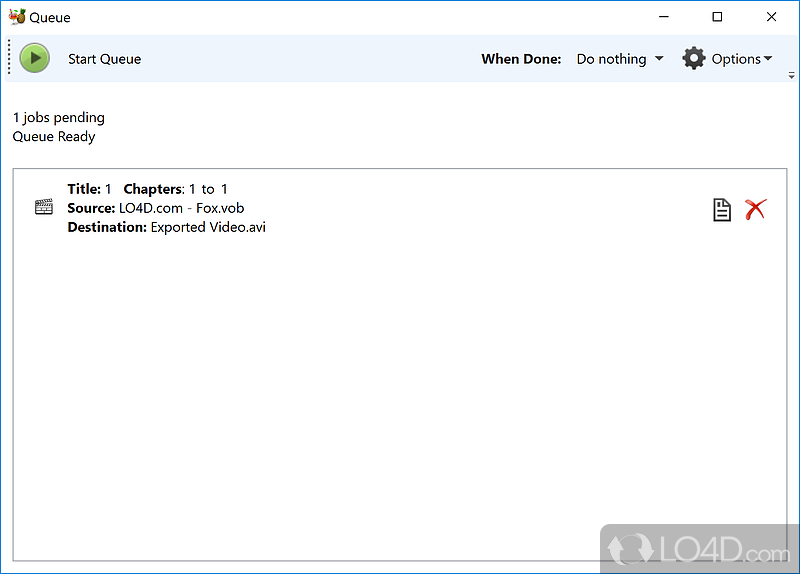Image resolution: width=800 pixels, height=574 pixels.
Task: Click the toolbar overflow arrow
Action: (791, 76)
